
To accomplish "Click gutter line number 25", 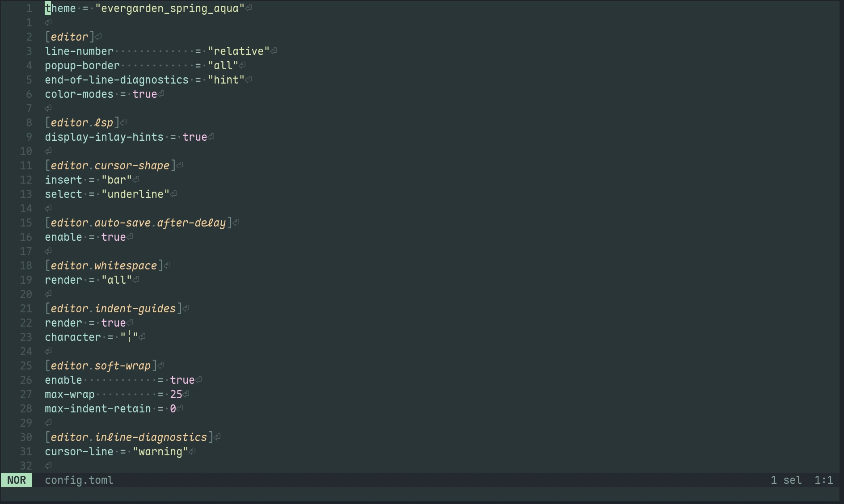I will [x=26, y=366].
